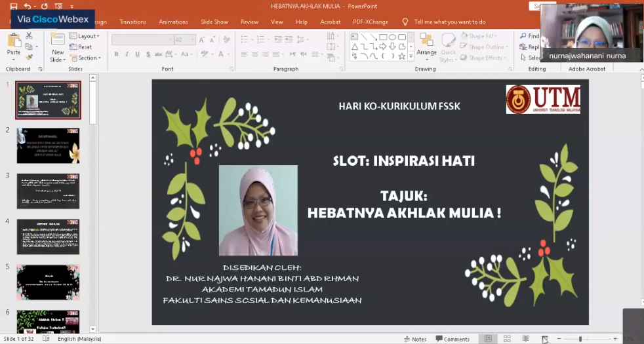Toggle Normal view button in the status bar
The image size is (644, 344).
click(488, 339)
